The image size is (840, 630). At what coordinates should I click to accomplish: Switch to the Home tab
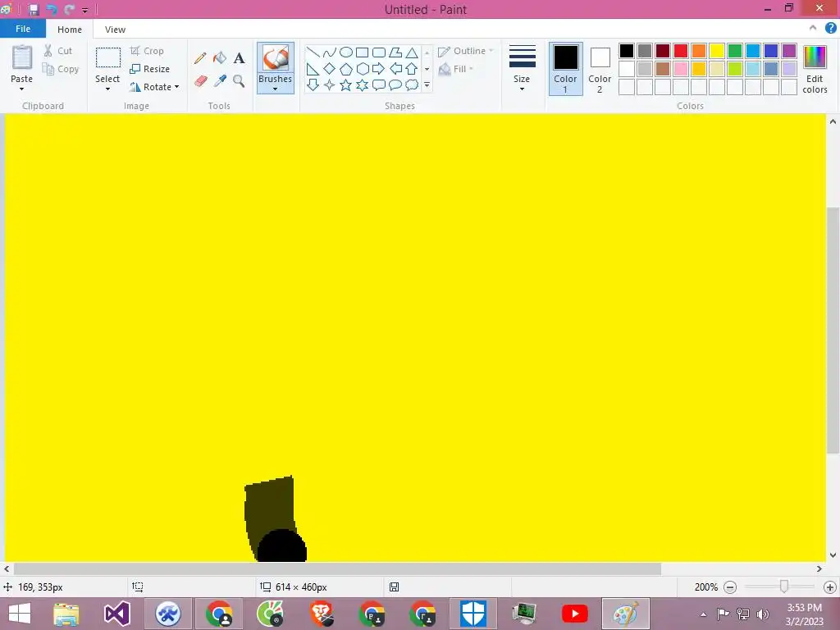pyautogui.click(x=70, y=30)
